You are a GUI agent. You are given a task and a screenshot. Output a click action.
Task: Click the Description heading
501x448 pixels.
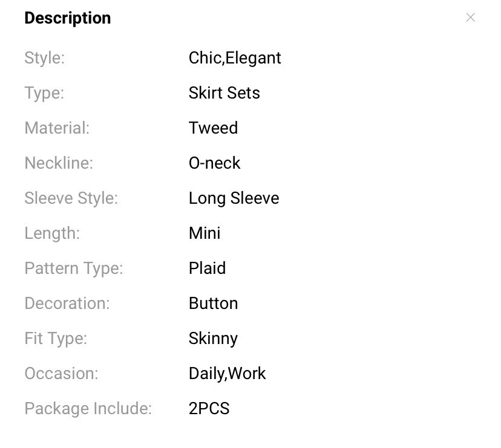(68, 18)
